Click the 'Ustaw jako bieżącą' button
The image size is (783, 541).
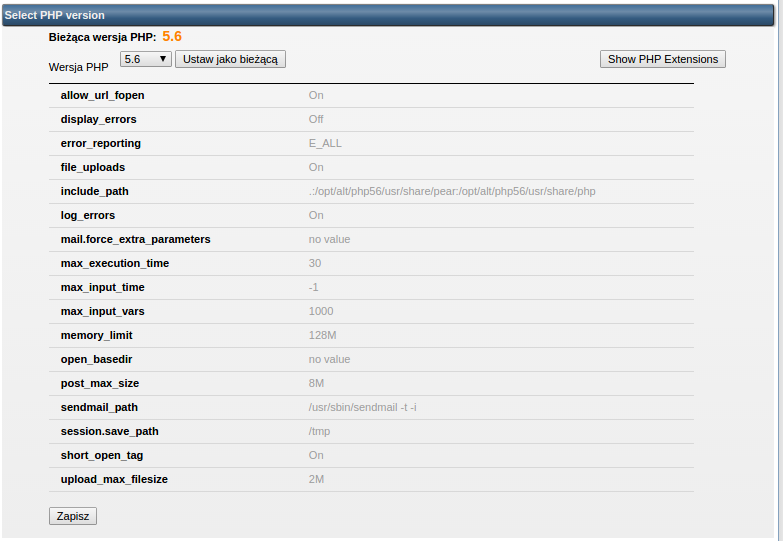click(x=230, y=59)
